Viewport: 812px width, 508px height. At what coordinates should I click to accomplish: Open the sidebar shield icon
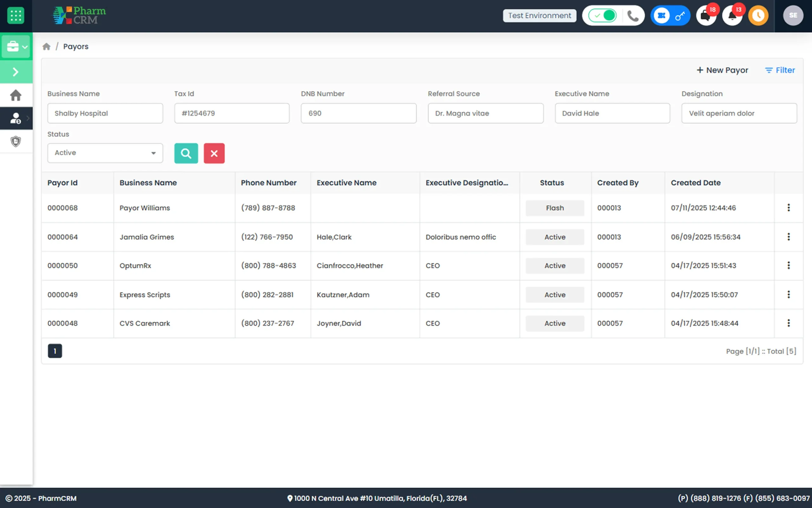click(16, 142)
